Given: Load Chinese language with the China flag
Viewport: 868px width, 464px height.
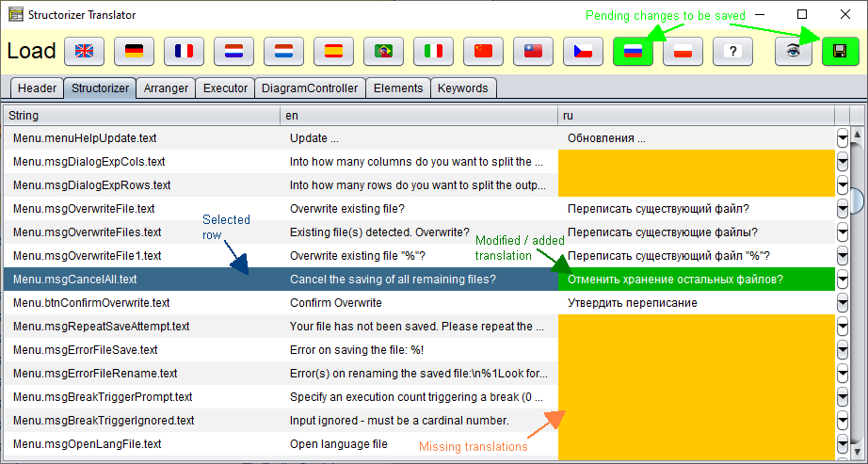Looking at the screenshot, I should [483, 52].
